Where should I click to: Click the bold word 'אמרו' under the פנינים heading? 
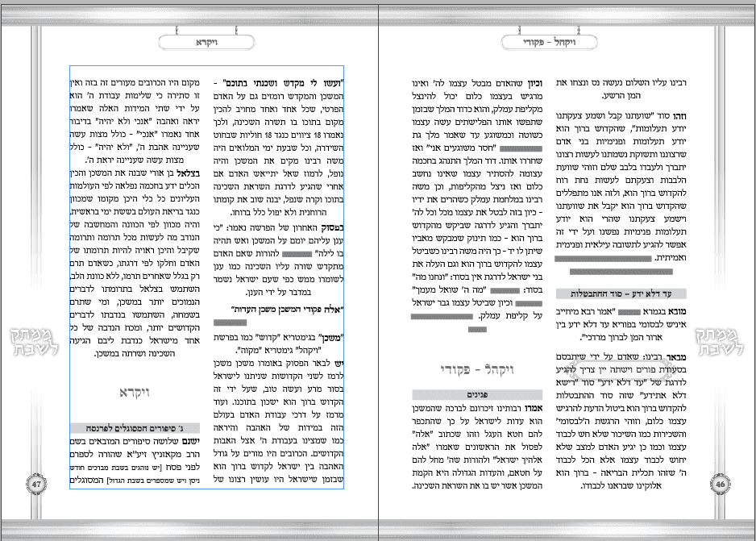click(534, 408)
